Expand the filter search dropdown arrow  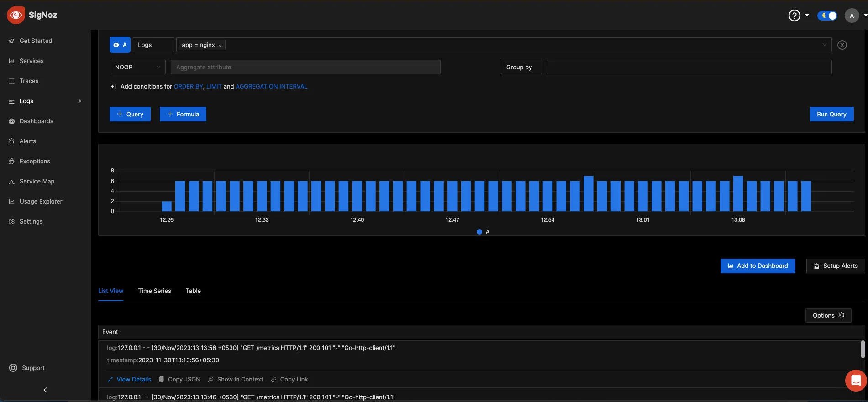[825, 45]
